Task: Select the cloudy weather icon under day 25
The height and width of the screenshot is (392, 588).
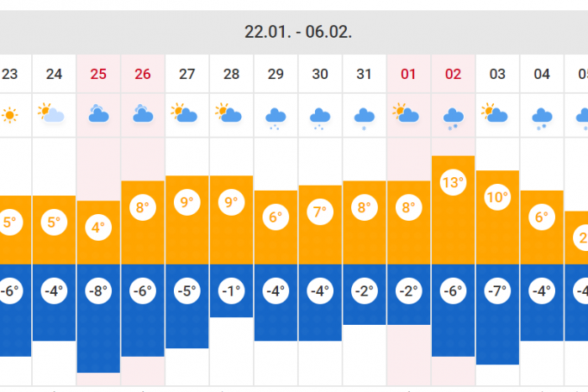Action: 98,114
